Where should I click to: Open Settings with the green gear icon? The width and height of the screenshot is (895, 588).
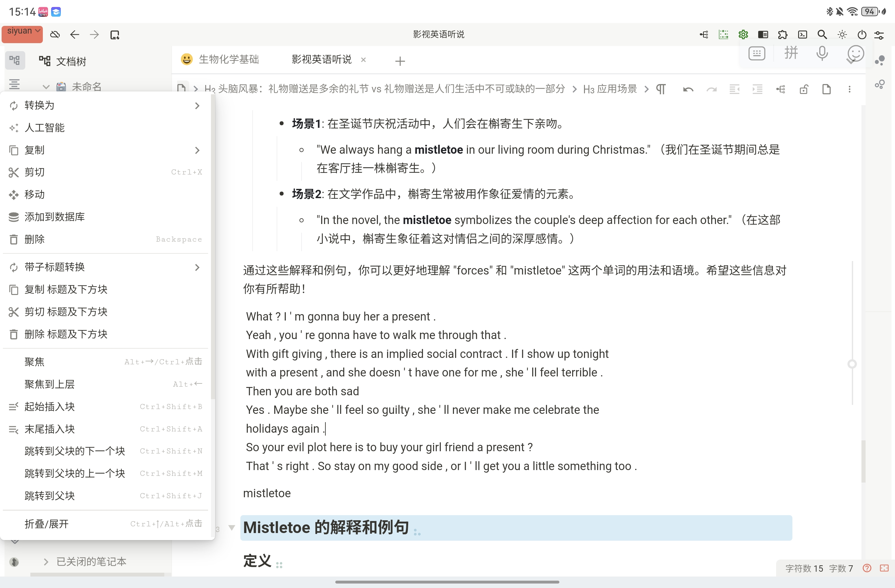743,34
